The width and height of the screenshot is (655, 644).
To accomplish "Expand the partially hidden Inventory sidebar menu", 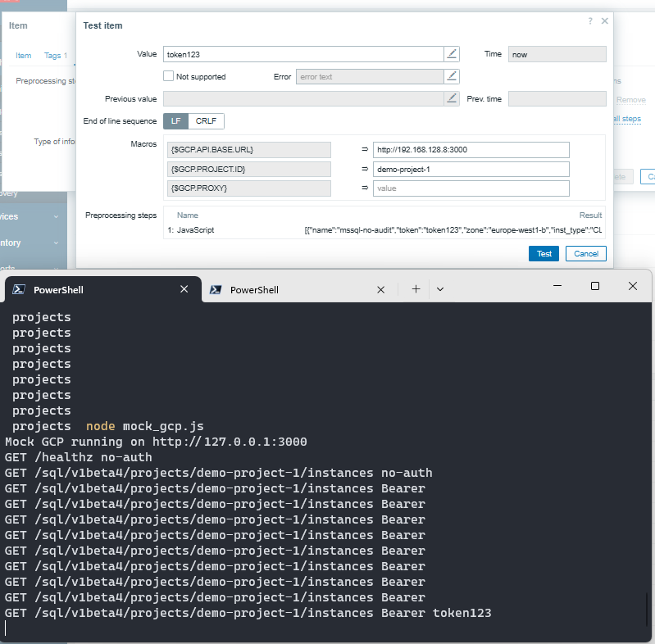I will [x=33, y=243].
